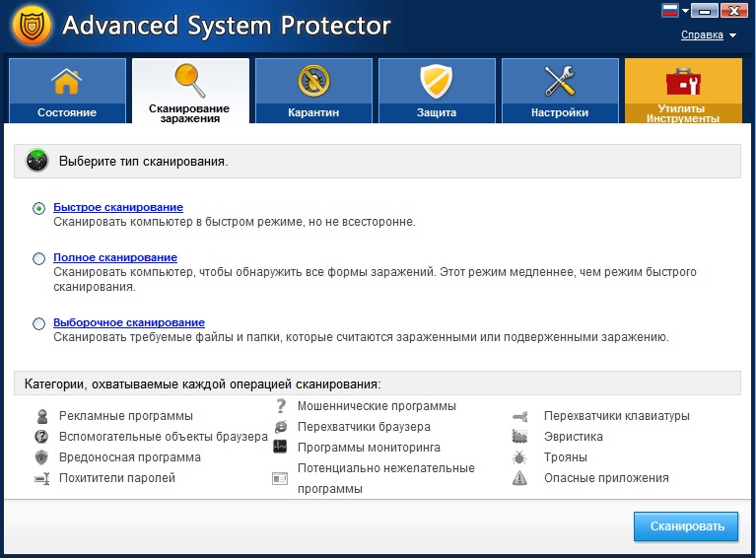The width and height of the screenshot is (756, 558).
Task: Click the Перехватчики клавиатуры key icon
Action: [x=519, y=416]
